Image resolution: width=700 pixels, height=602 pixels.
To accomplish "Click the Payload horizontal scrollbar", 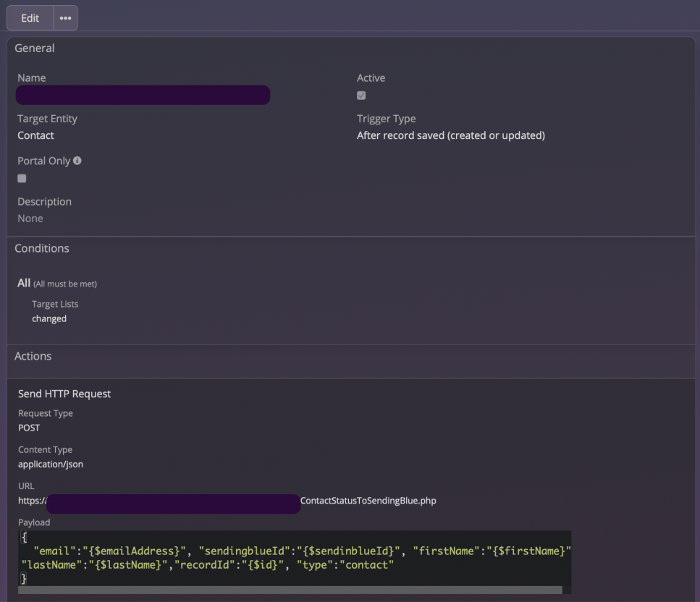I will click(290, 590).
